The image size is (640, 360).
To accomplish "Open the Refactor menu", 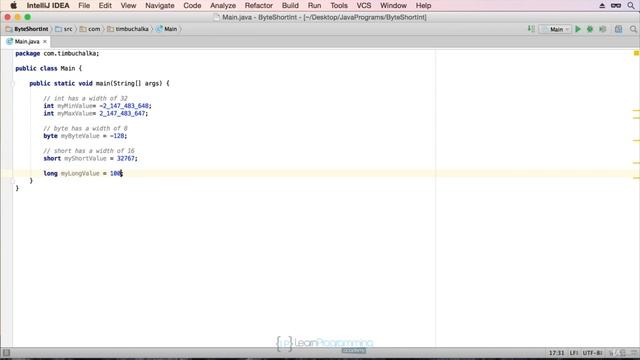I will point(259,6).
